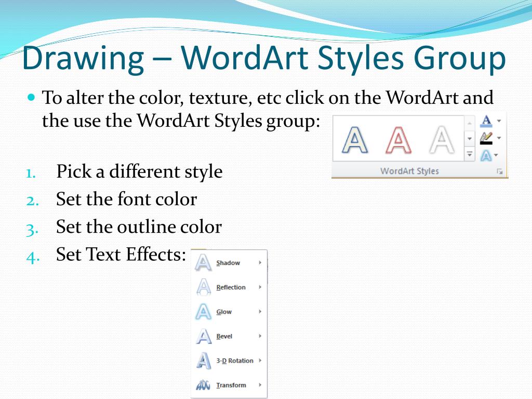Click the Transform abc icon
Image resolution: width=532 pixels, height=399 pixels.
click(x=203, y=385)
